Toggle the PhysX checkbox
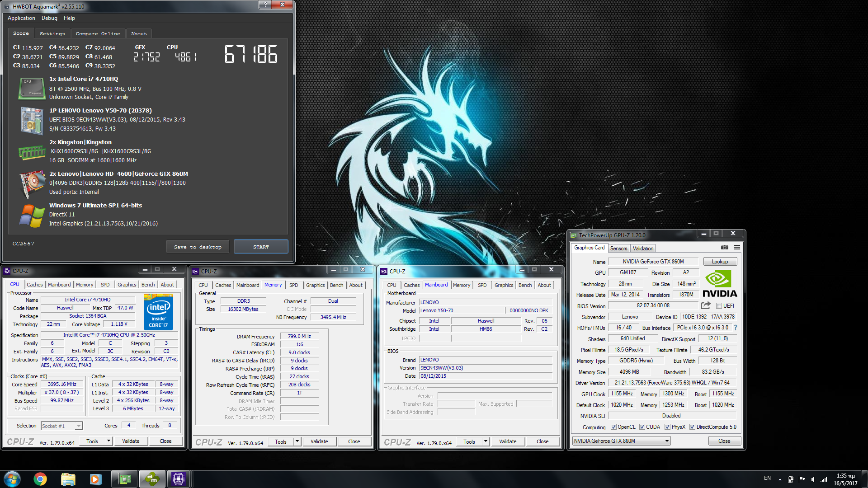This screenshot has width=868, height=488. [667, 427]
